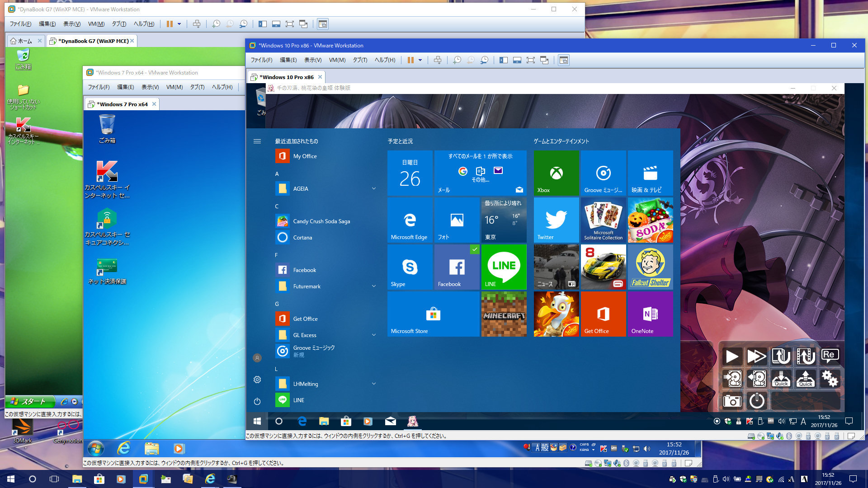The width and height of the screenshot is (868, 488).
Task: Open the Skype tile
Action: 410,267
